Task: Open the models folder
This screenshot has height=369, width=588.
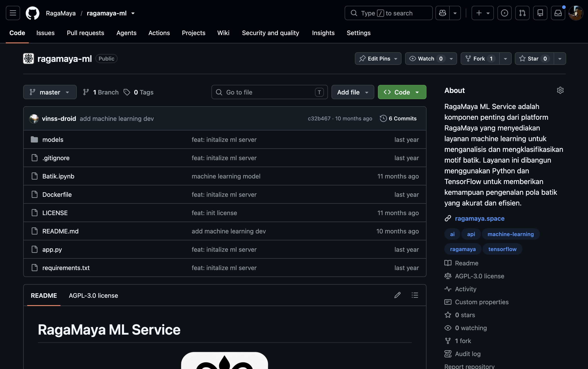Action: 53,140
